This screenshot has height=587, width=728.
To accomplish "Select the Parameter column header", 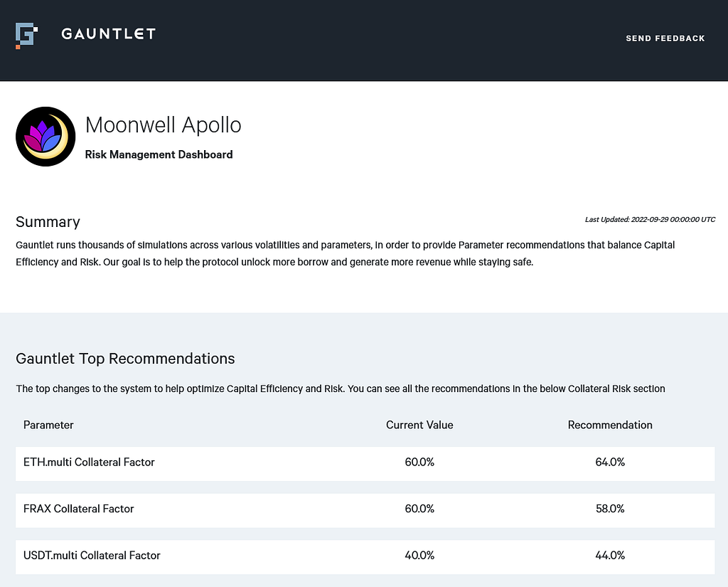I will tap(48, 425).
